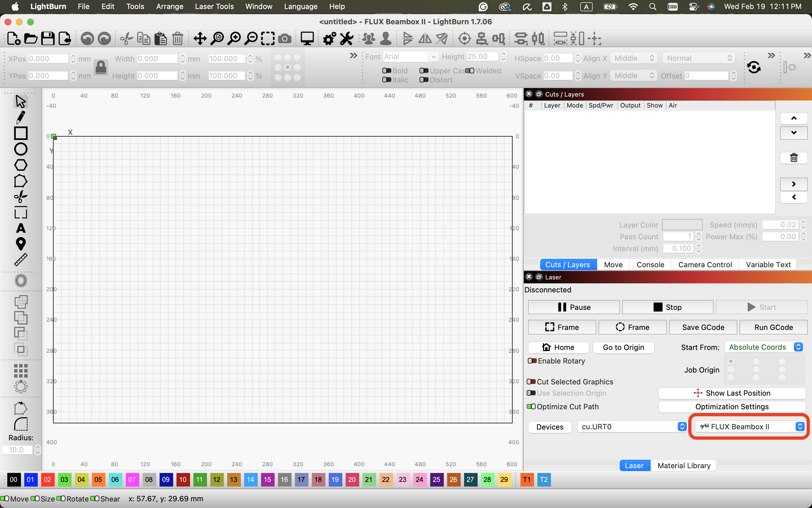This screenshot has height=508, width=812.
Task: Open the Font Arial dropdown
Action: 410,56
